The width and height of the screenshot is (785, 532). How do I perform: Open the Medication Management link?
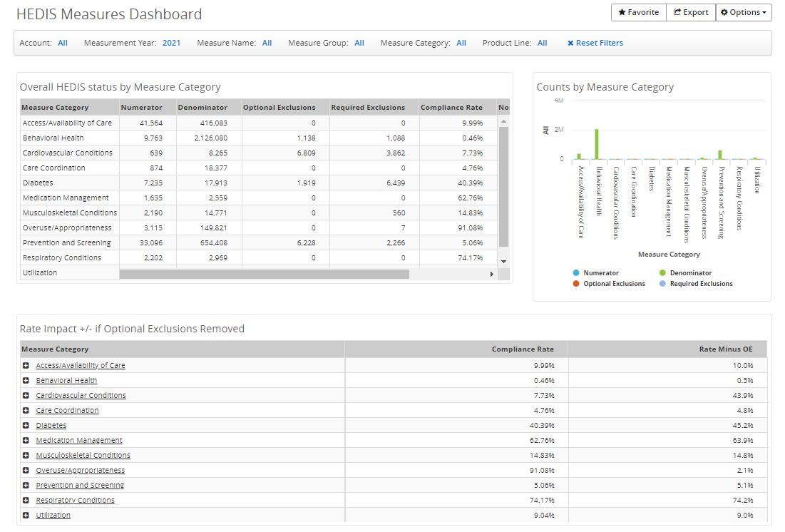[79, 440]
